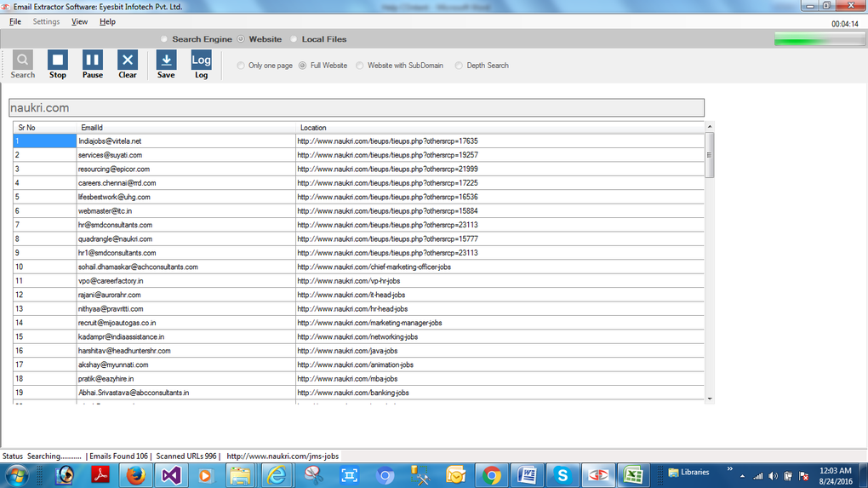Screen dimensions: 868x488
Task: Sort by EmailId column header
Action: point(186,128)
